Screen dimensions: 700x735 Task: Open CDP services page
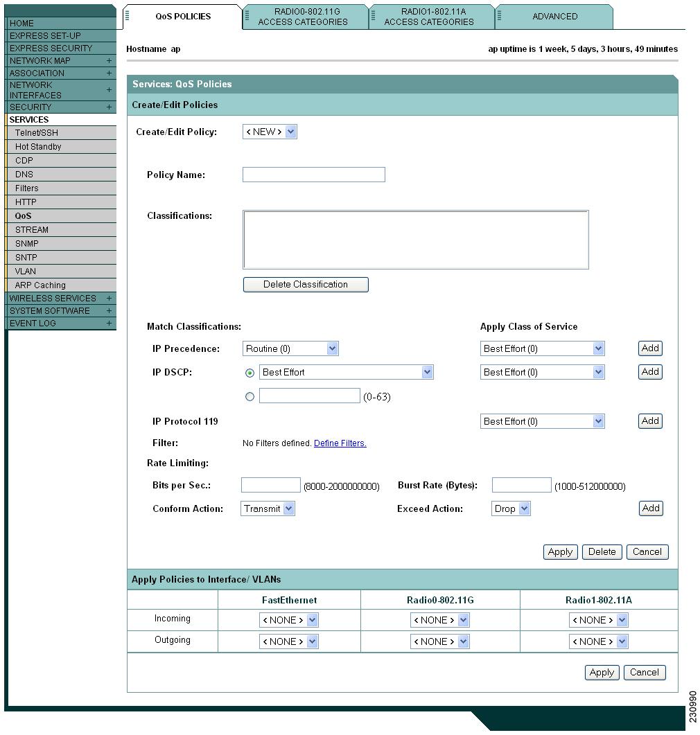click(60, 160)
